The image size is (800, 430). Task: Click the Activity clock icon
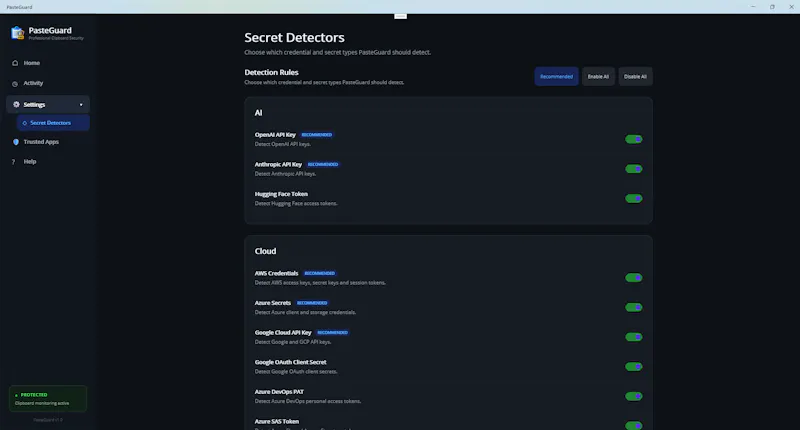point(15,84)
